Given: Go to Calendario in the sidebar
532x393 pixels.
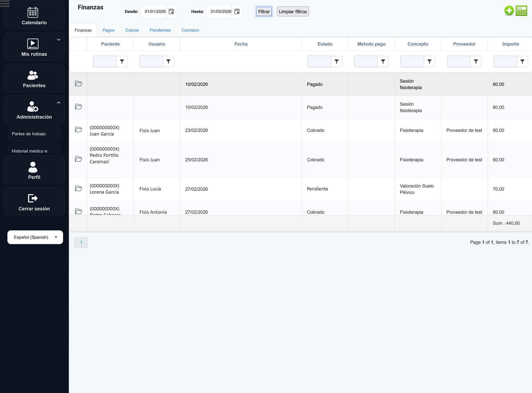Looking at the screenshot, I should tap(34, 16).
